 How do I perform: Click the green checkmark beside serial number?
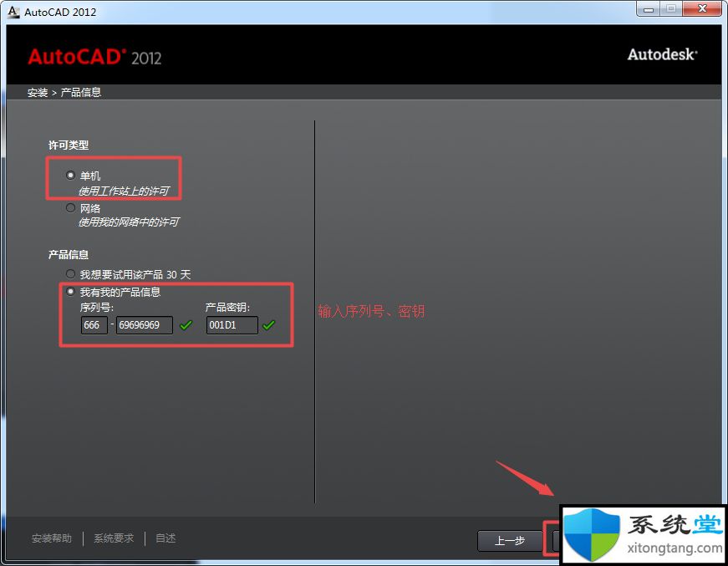point(186,325)
